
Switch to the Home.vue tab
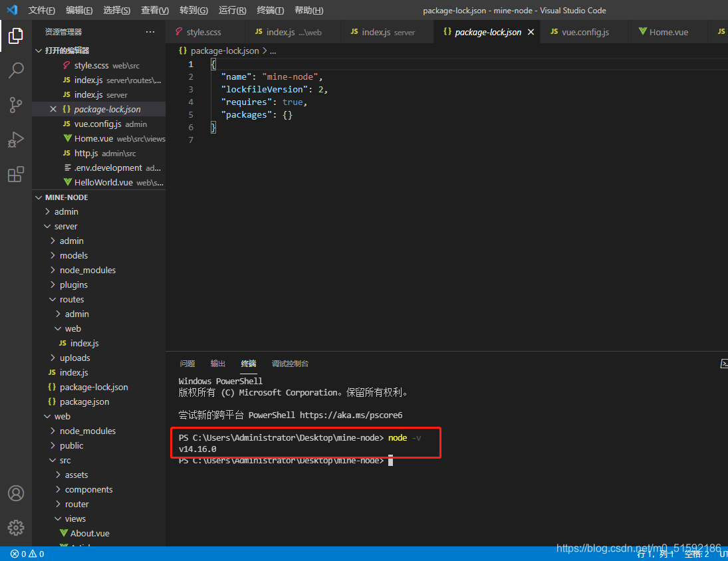[667, 32]
